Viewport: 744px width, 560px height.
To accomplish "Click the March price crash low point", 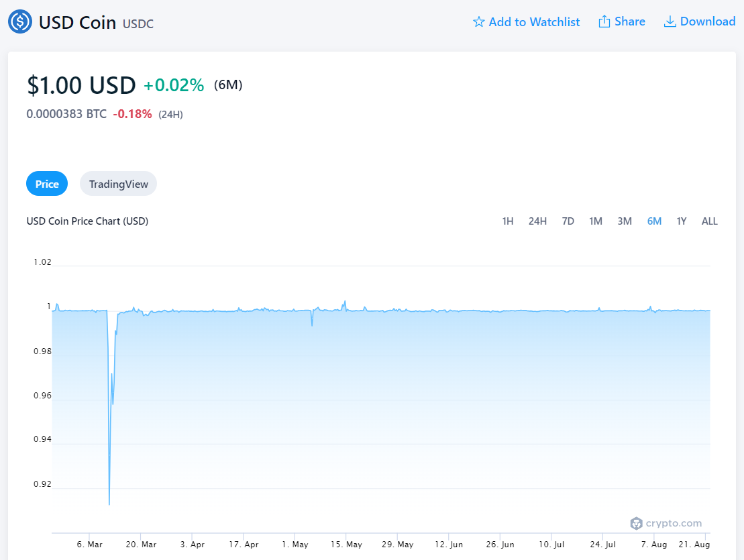I will pyautogui.click(x=109, y=504).
